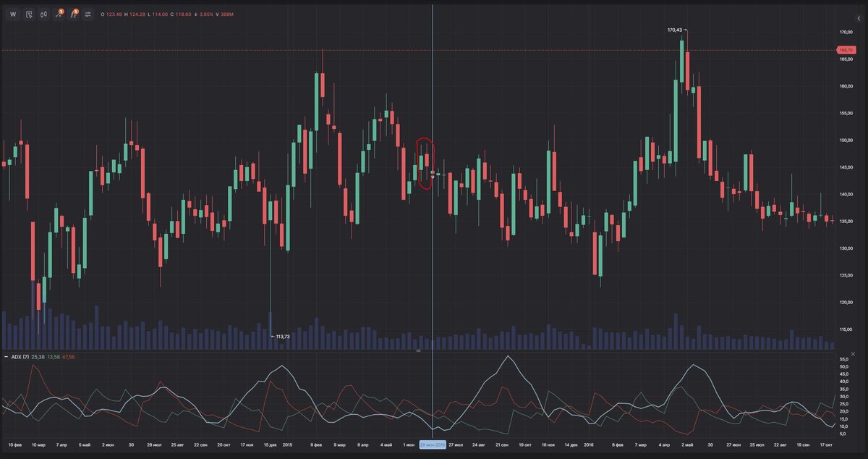The height and width of the screenshot is (459, 868).
Task: Click the 113,73 low price label
Action: [281, 337]
